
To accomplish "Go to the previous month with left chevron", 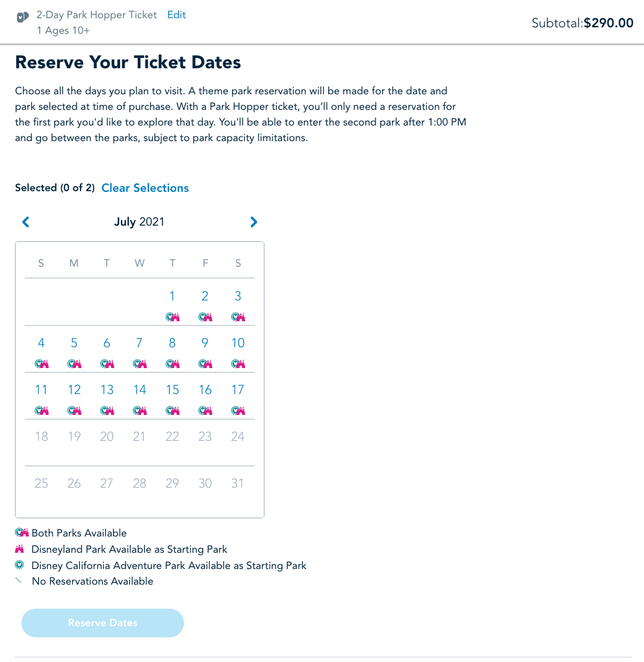I will click(26, 222).
